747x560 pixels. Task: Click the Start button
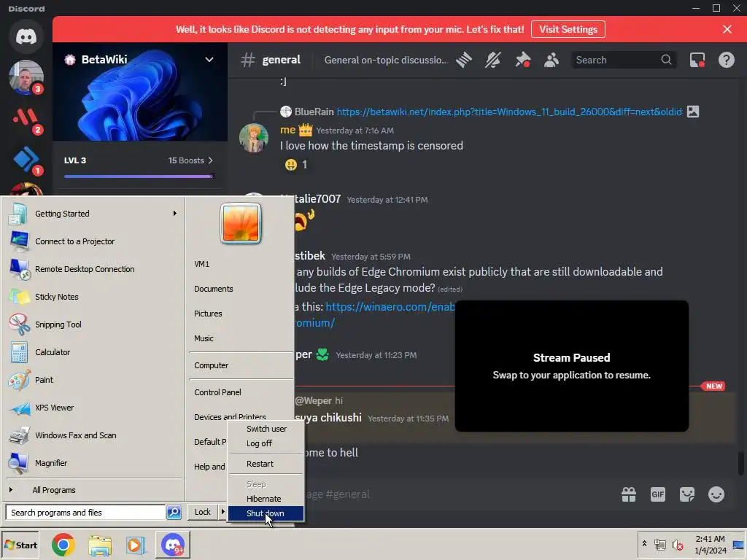pyautogui.click(x=20, y=545)
